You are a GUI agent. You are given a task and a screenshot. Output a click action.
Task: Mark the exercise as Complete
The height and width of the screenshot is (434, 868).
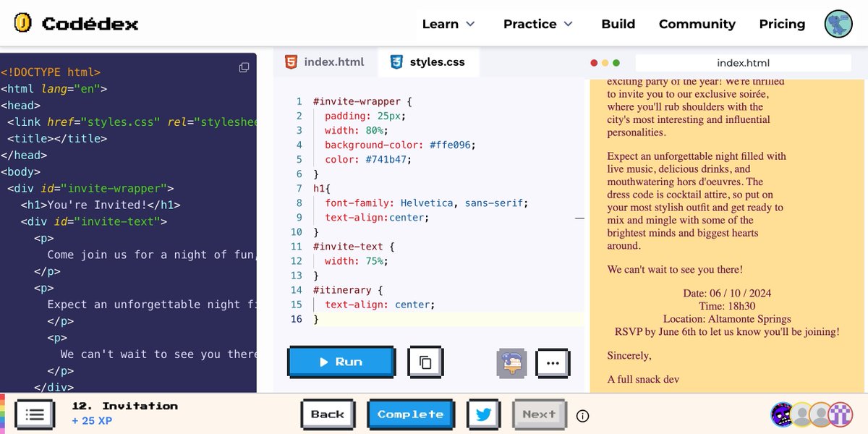point(410,414)
